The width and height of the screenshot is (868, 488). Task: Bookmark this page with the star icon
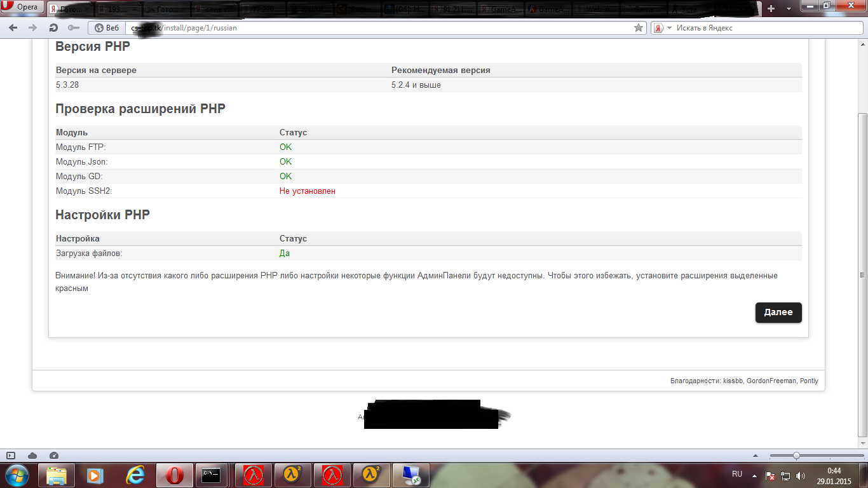pyautogui.click(x=639, y=28)
